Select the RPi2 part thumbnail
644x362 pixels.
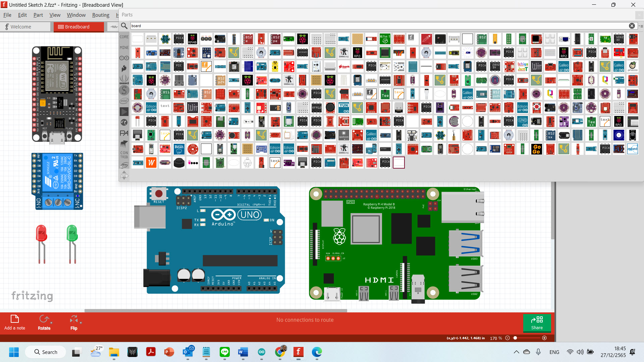564,53
